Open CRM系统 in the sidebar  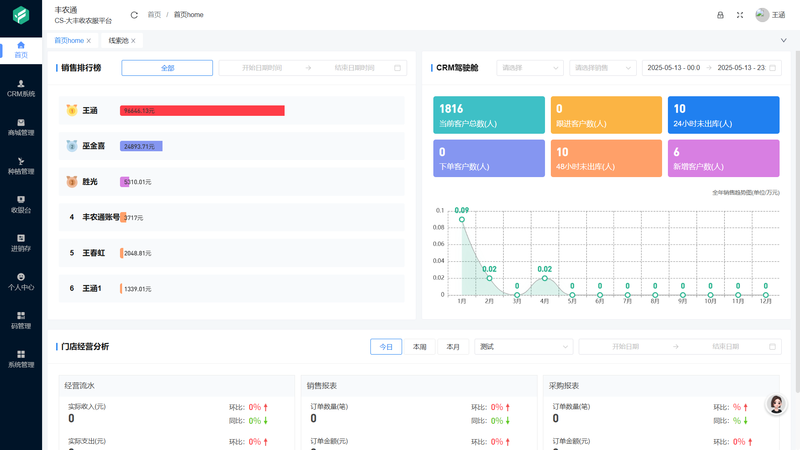[21, 88]
